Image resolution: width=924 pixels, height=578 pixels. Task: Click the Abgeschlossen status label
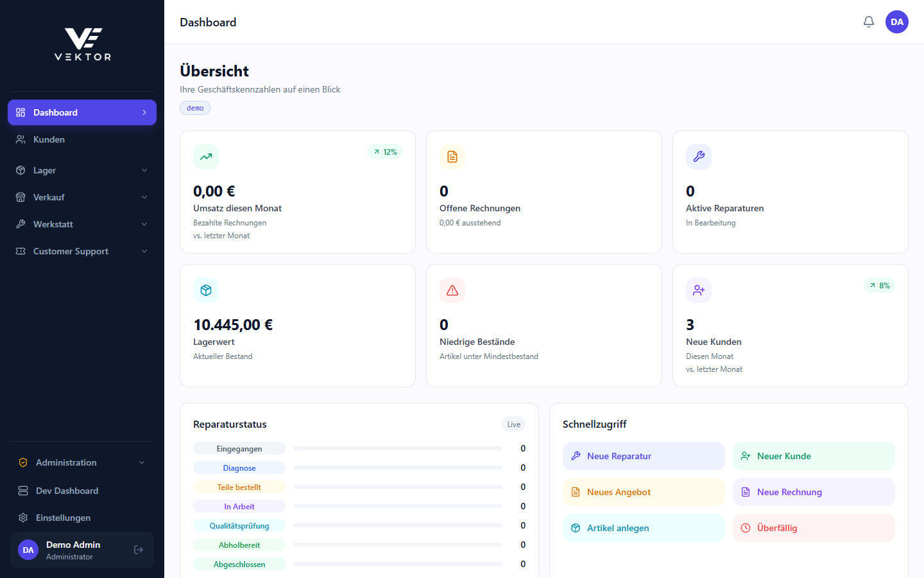[239, 564]
